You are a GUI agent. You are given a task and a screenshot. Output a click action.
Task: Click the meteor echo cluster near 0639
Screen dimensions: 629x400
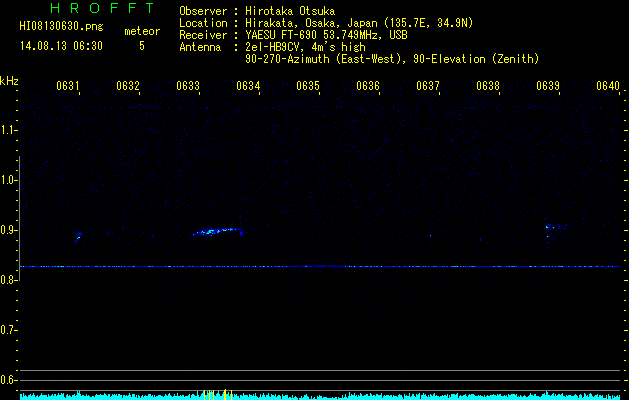(554, 229)
